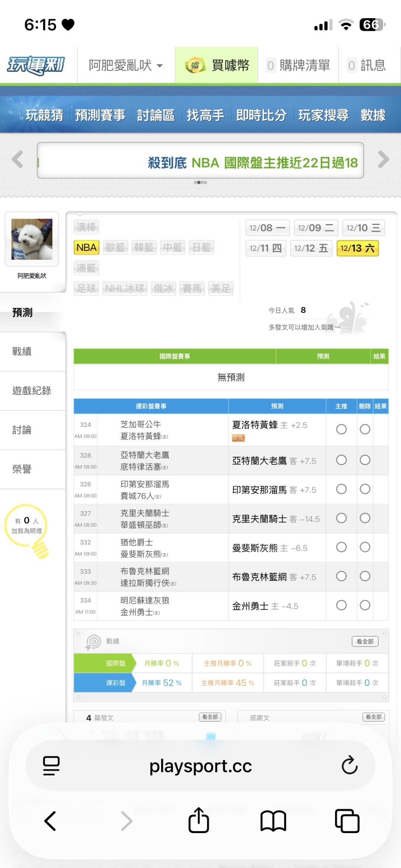Screen dimensions: 401x868
Task: Switch to the 榮譽 sidebar tab
Action: click(33, 469)
